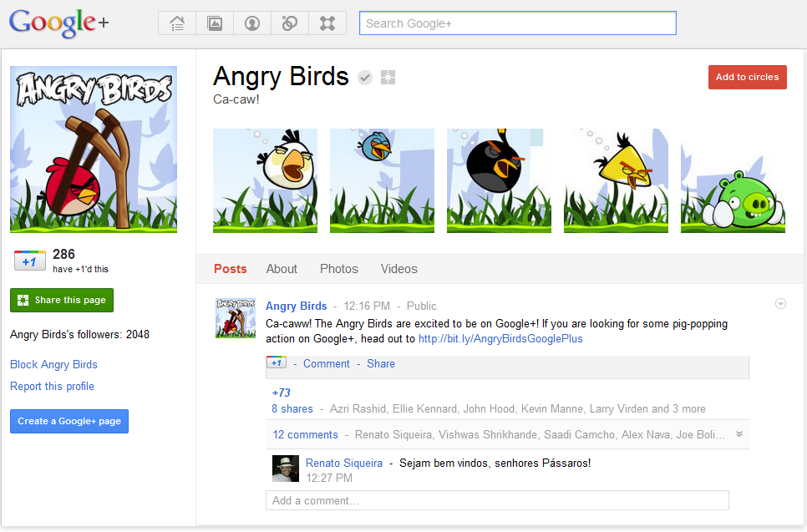Click the Search Google+ field
Screen dimensions: 807x532
pyautogui.click(x=518, y=23)
